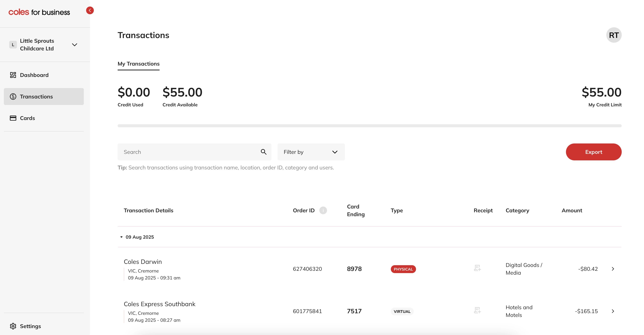Collapse the 09 Aug 2025 date group
Screen dimensions: 644x335
(121, 237)
